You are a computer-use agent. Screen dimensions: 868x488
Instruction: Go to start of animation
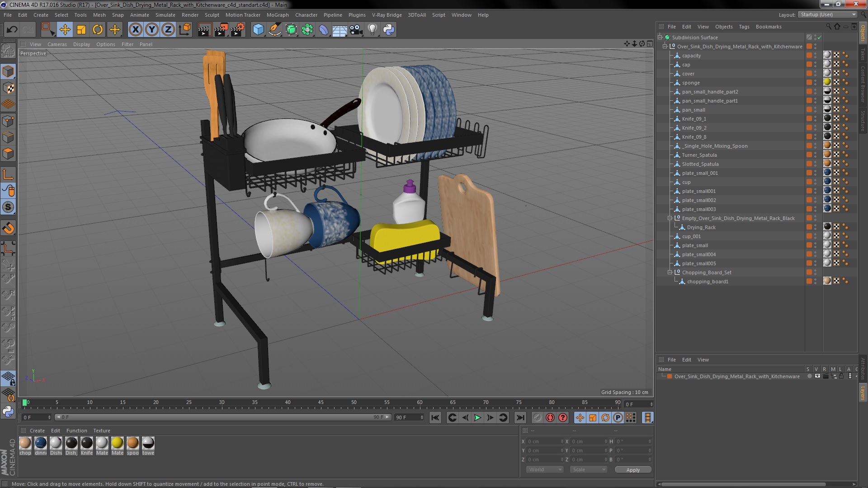pos(435,418)
